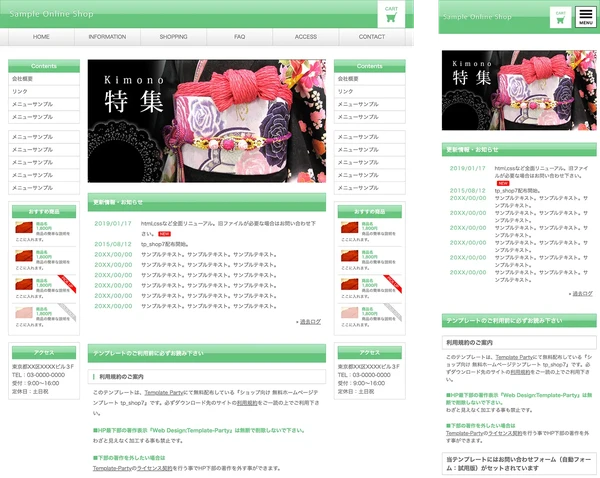600x478 pixels.
Task: Open the INFORMATION navigation item
Action: pos(107,37)
